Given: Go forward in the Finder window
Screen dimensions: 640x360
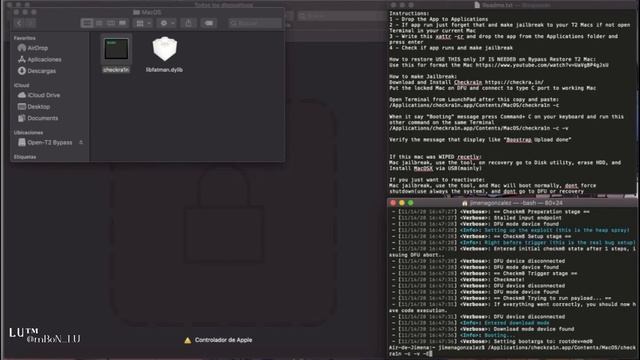Looking at the screenshot, I should coord(30,23).
